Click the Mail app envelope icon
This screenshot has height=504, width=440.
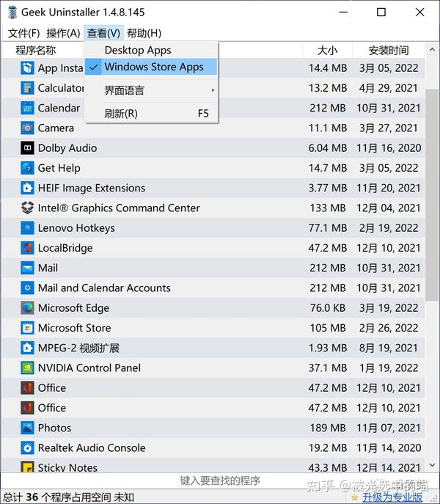27,268
